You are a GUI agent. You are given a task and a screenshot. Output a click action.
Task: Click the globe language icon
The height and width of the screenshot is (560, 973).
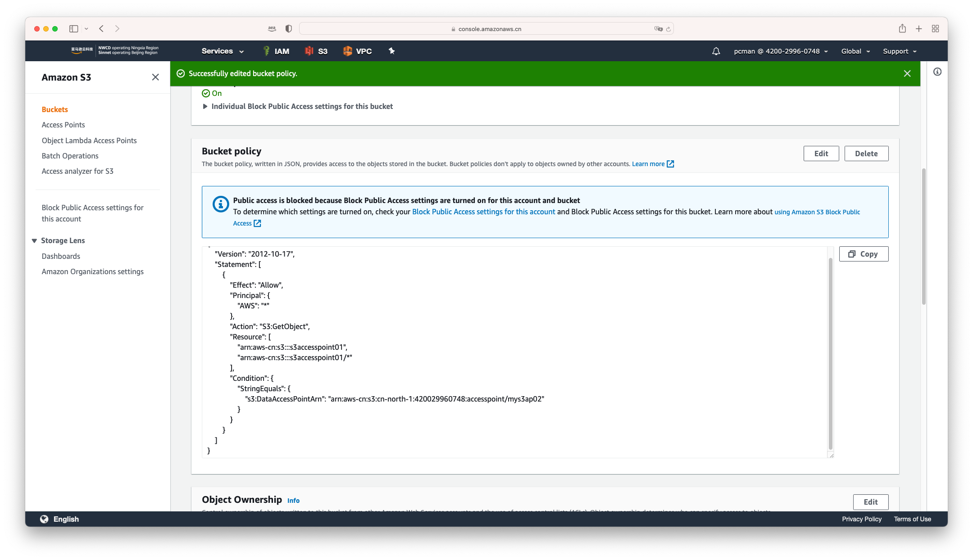[x=44, y=519]
